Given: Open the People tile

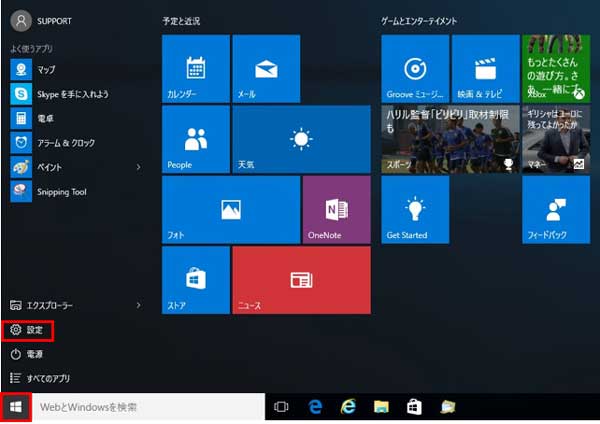Looking at the screenshot, I should (x=196, y=139).
